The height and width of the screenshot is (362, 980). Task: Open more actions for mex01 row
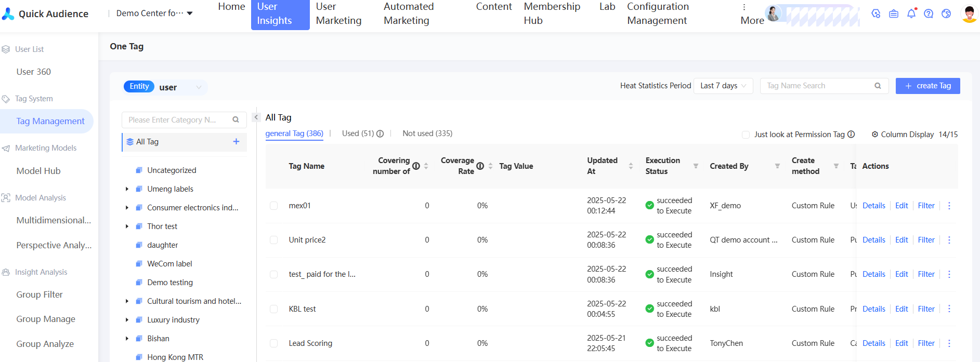point(949,206)
